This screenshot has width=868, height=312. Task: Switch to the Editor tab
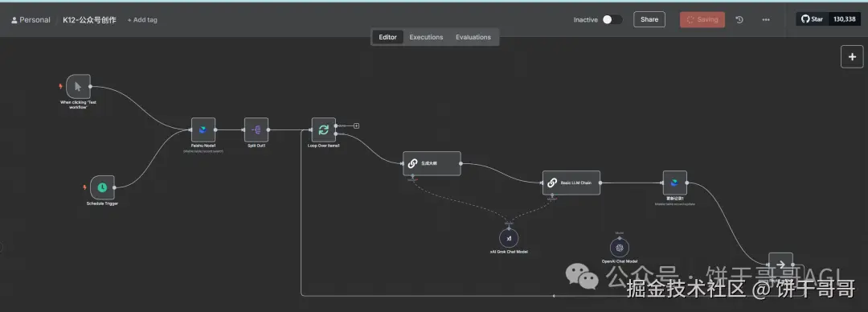pos(387,37)
